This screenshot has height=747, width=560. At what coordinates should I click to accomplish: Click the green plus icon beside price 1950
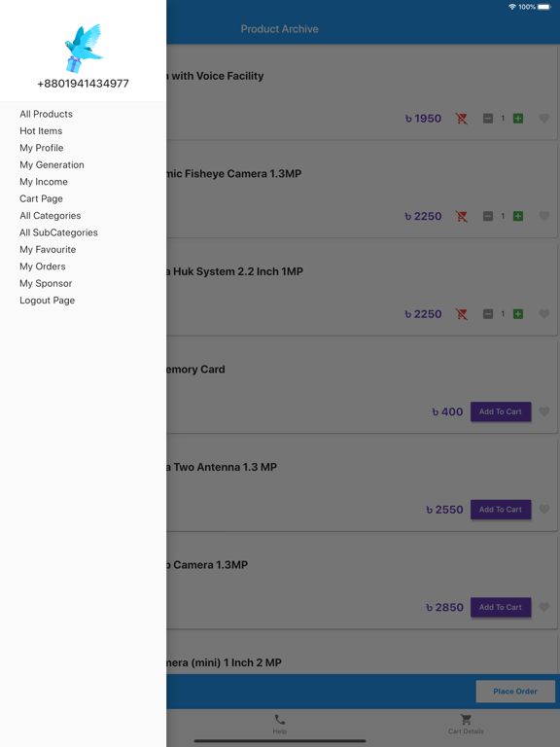(x=518, y=119)
